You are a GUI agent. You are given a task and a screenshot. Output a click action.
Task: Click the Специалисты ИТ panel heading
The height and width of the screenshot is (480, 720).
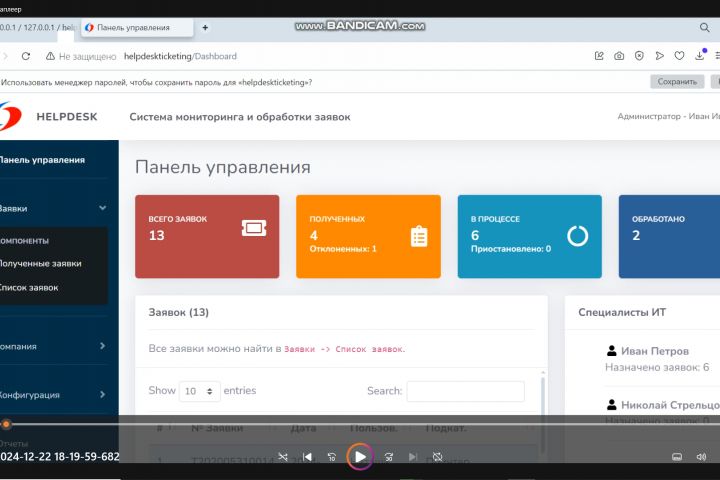click(622, 312)
